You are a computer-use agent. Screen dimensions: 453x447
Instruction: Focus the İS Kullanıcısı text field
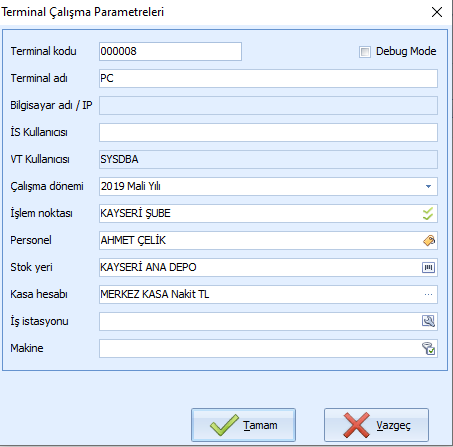click(268, 132)
